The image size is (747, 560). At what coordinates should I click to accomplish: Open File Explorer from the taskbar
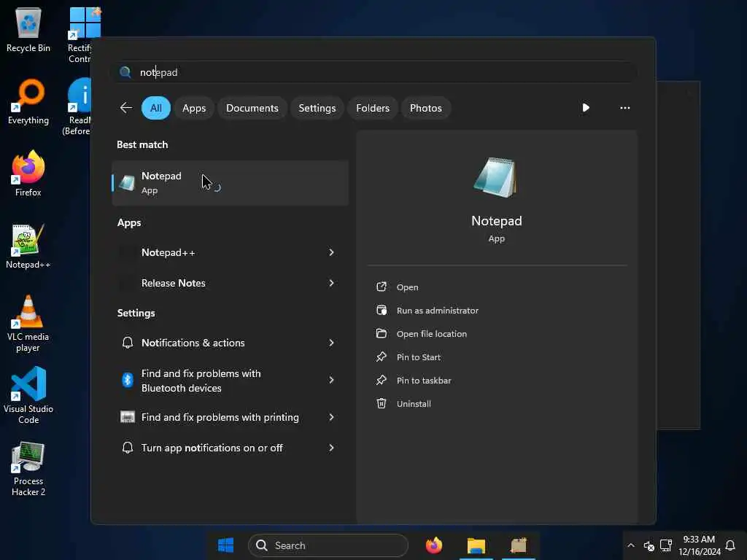click(476, 545)
